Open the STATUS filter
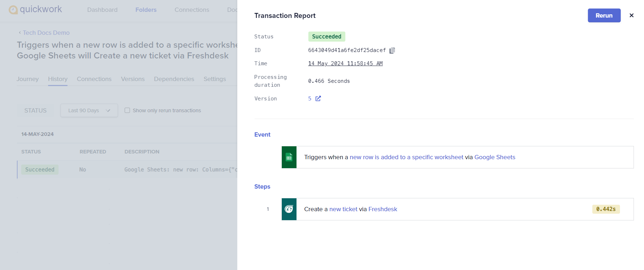This screenshot has width=644, height=270. 36,110
